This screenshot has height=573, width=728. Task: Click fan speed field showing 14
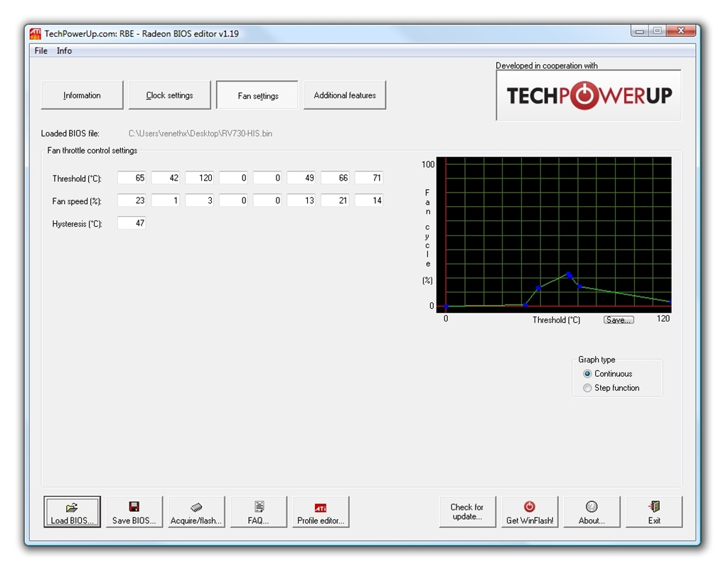(369, 200)
